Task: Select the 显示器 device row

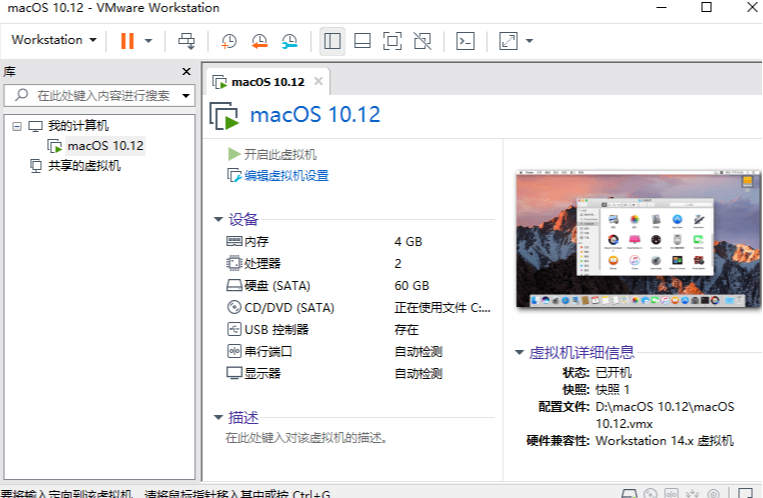Action: [x=358, y=373]
